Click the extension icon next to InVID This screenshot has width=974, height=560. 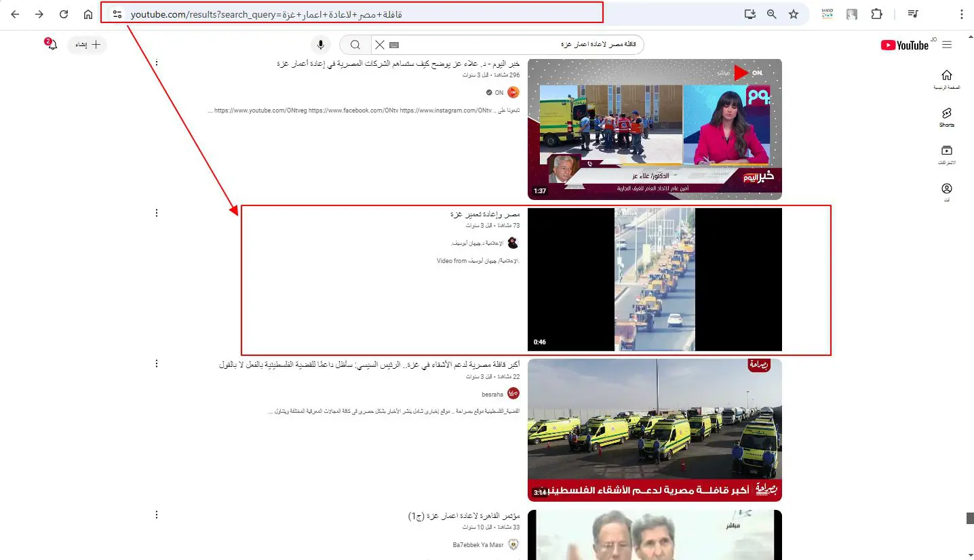[852, 14]
